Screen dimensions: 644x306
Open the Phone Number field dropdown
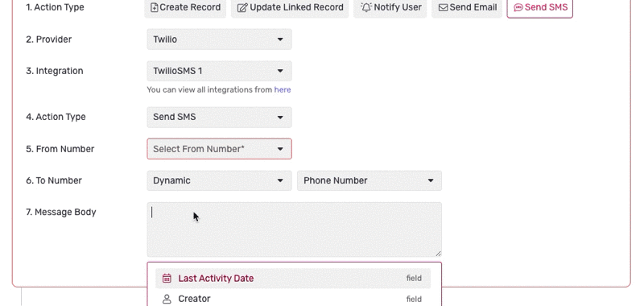(369, 180)
